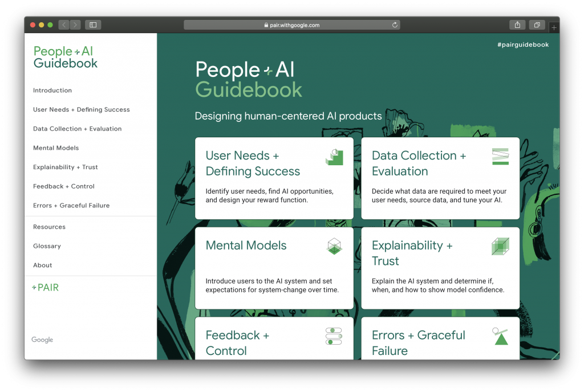Click 'Explain the AI system and determine' description
584x392 pixels.
[x=438, y=285]
